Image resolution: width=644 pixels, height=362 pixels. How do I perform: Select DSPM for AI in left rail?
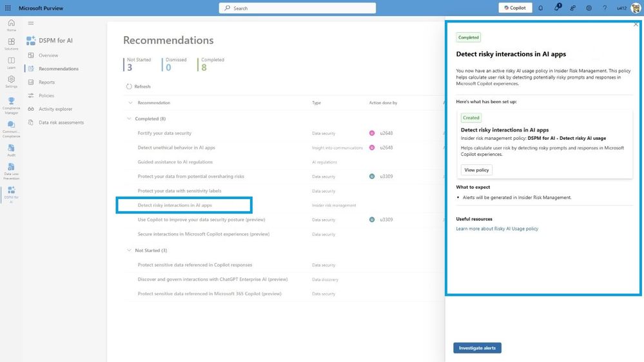click(x=11, y=194)
